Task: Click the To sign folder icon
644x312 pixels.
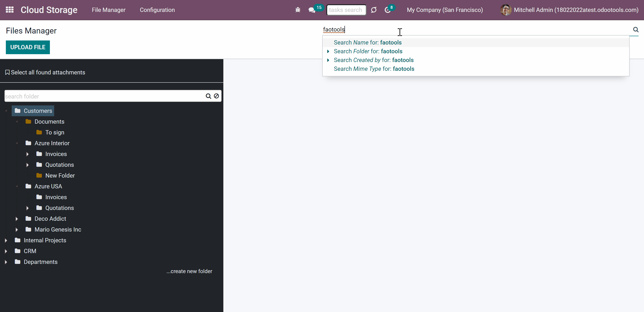Action: pos(39,132)
